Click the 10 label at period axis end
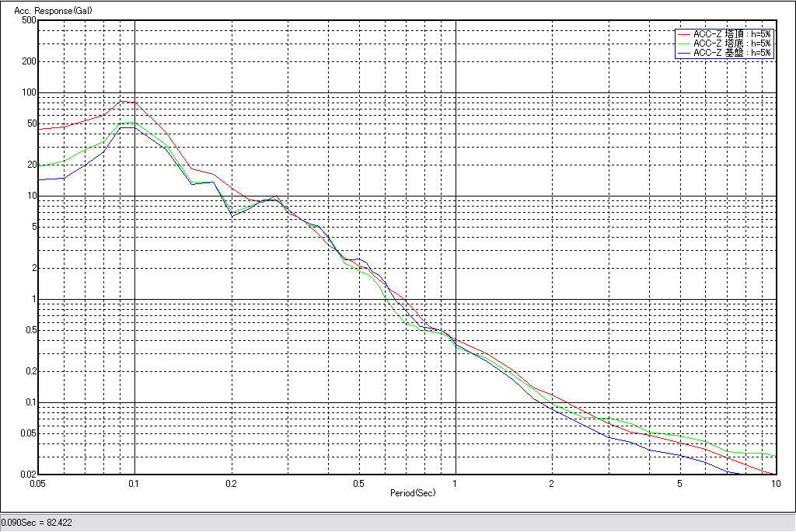Viewport: 796px width, 532px height. tap(774, 483)
